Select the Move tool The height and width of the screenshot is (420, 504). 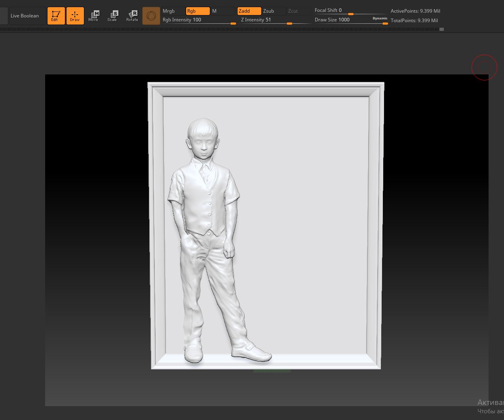[94, 16]
